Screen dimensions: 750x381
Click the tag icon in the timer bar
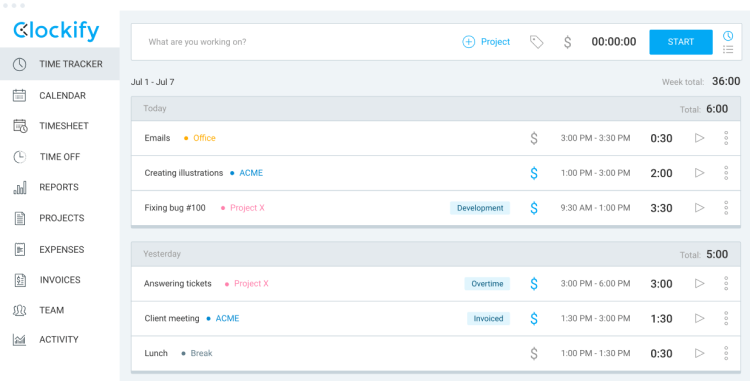click(537, 42)
